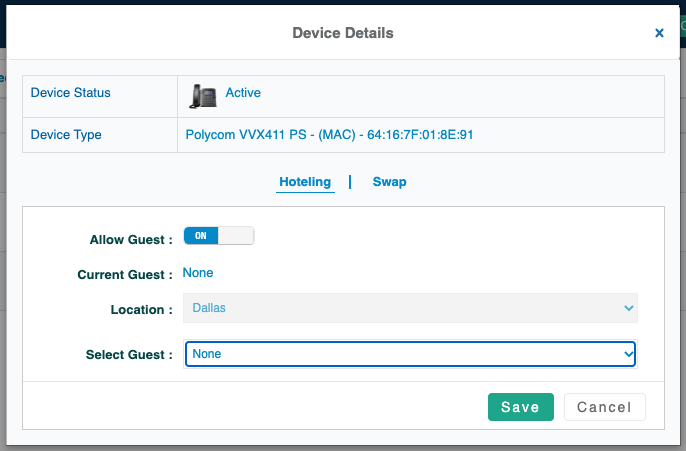
Task: Select the Polycom VVX411 device type text
Action: 329,134
